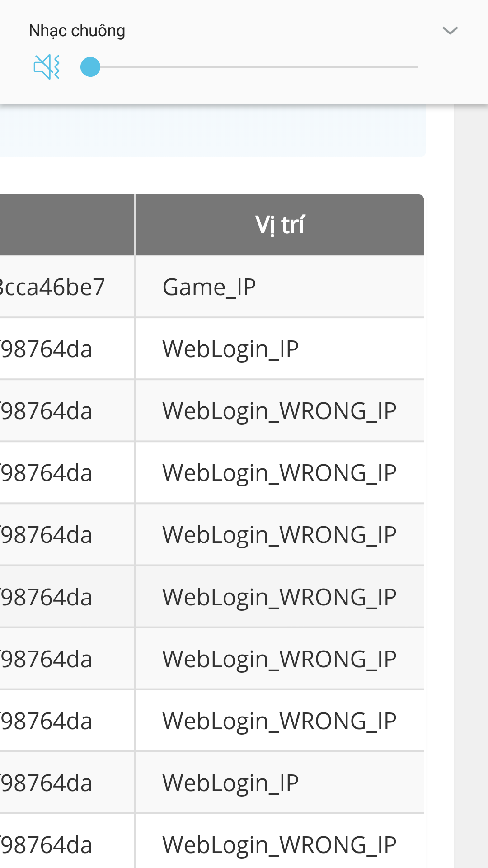
Task: Select the Vị trí column header
Action: click(x=280, y=225)
